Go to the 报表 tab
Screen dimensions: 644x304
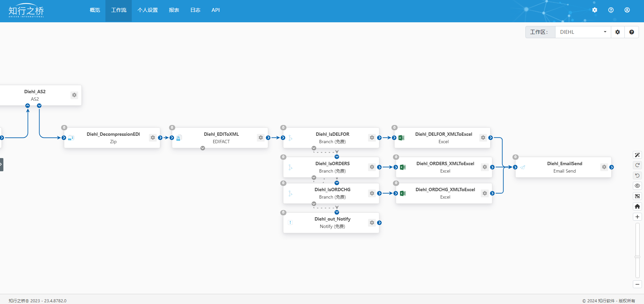(174, 10)
